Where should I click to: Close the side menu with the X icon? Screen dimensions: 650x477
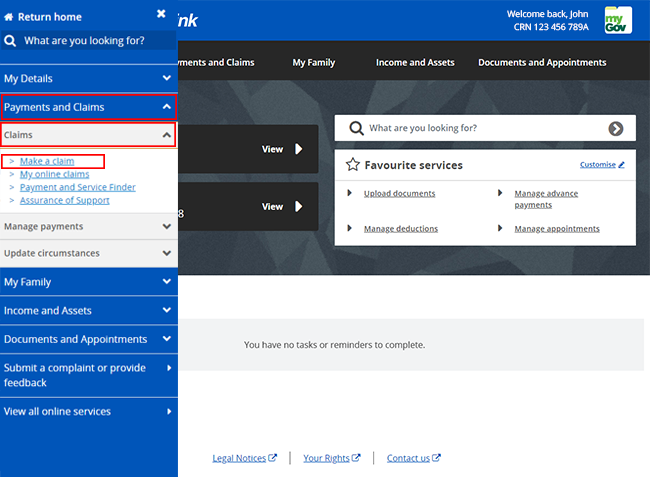(x=161, y=14)
